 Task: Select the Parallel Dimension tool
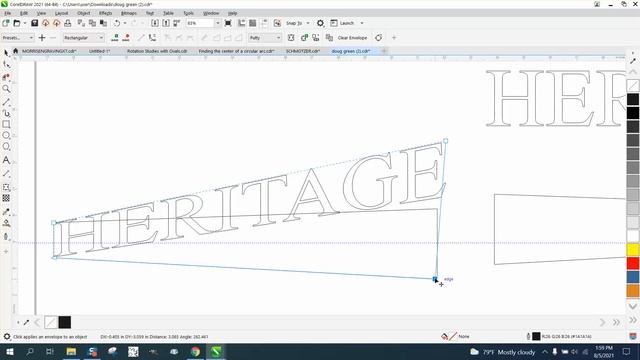pos(6,174)
